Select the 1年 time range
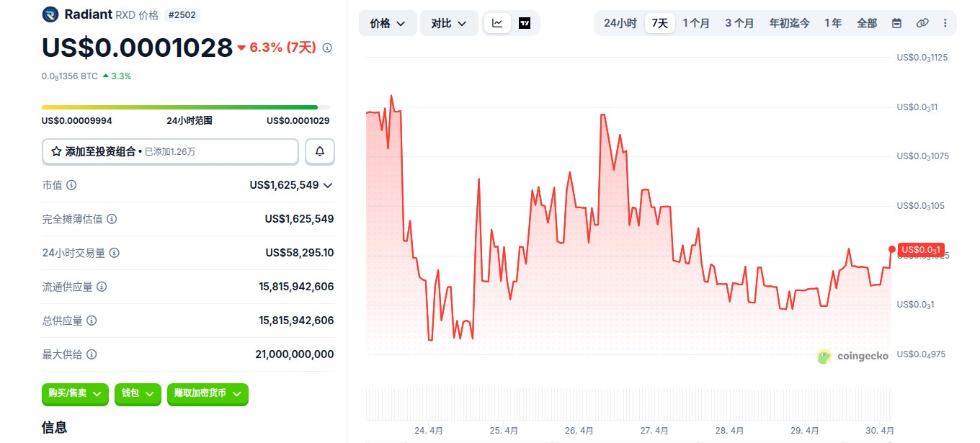Viewport: 980px width, 443px height. click(833, 23)
